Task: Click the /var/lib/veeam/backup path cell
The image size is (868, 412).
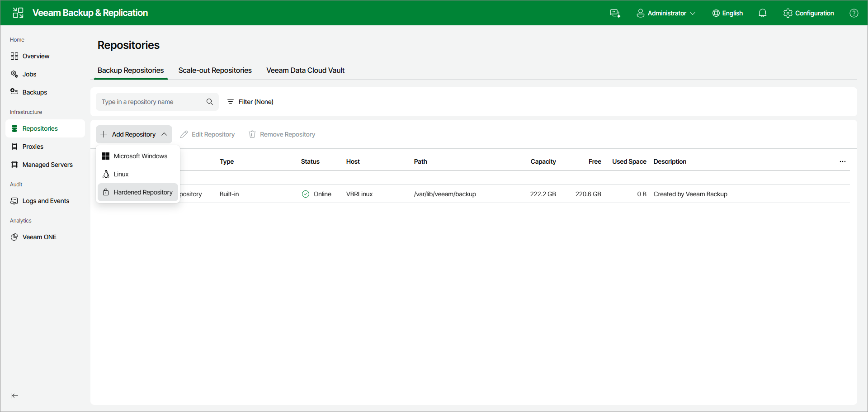Action: 445,194
